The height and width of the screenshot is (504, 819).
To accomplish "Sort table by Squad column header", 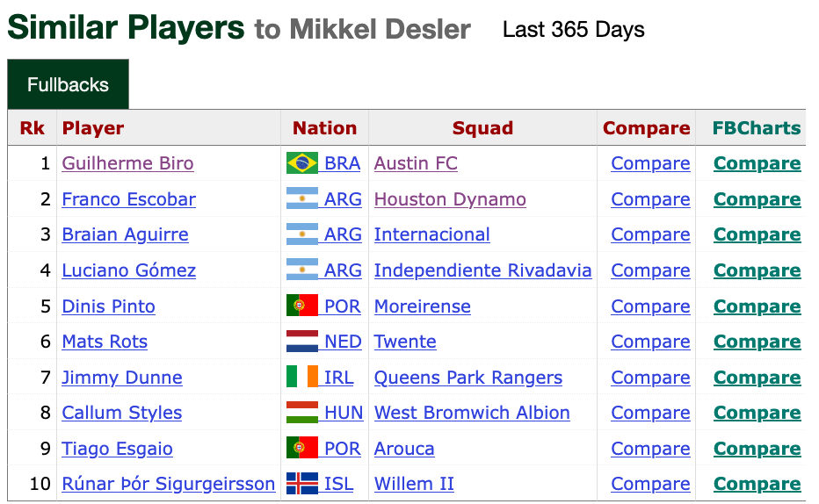I will point(482,128).
